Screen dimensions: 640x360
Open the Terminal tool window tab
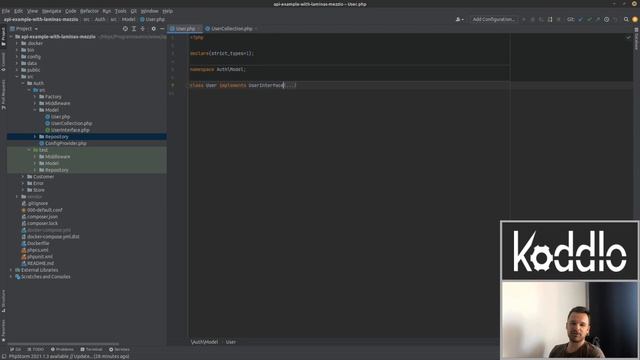[91, 349]
